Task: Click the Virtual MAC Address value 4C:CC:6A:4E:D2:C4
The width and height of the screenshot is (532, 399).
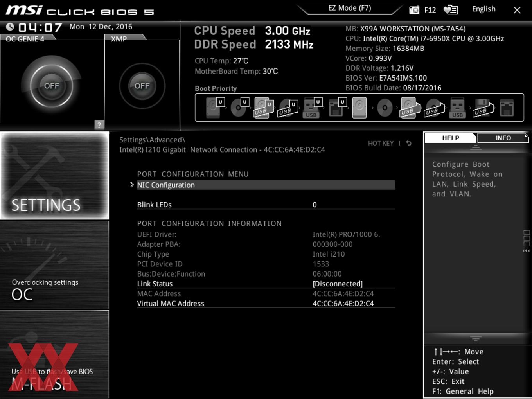Action: (343, 303)
